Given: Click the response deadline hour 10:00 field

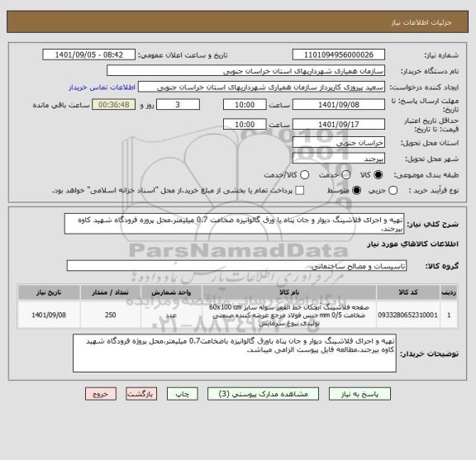Looking at the screenshot, I should click(245, 105).
